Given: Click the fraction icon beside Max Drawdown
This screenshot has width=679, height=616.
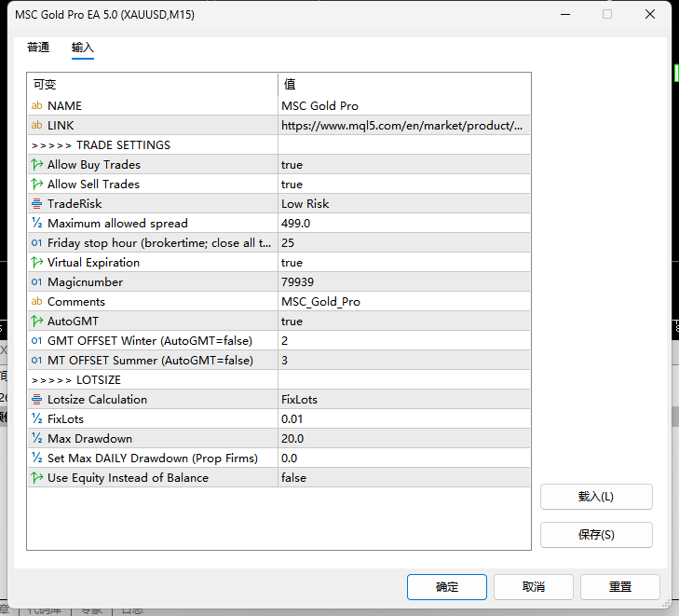Looking at the screenshot, I should tap(37, 438).
